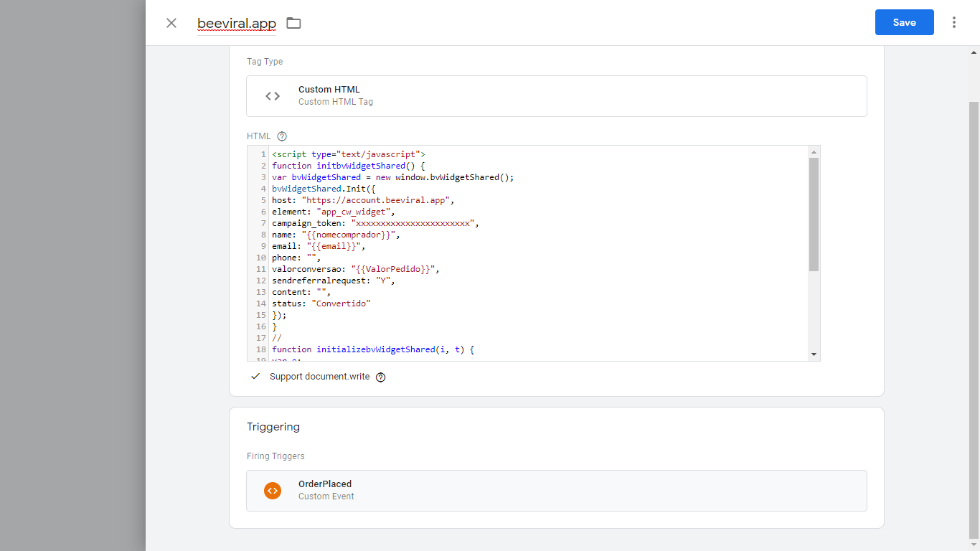Click line number 10 in code gutter
The image size is (980, 551).
pyautogui.click(x=261, y=258)
